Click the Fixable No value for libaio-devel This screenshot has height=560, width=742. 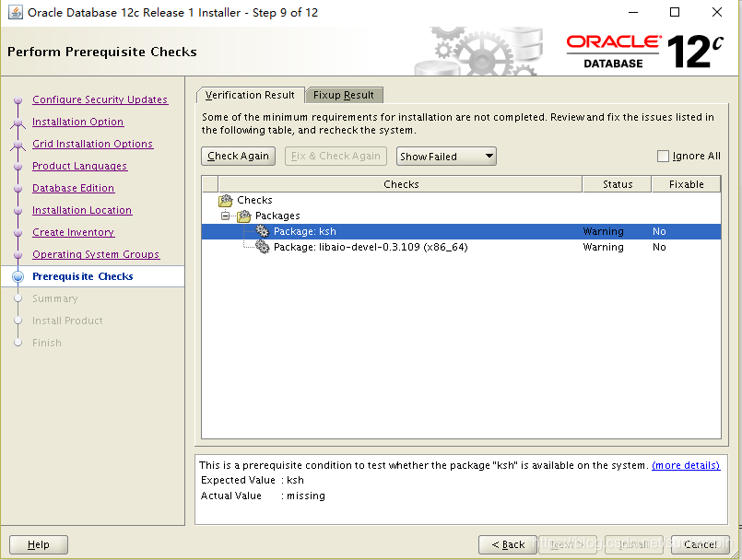pos(659,247)
